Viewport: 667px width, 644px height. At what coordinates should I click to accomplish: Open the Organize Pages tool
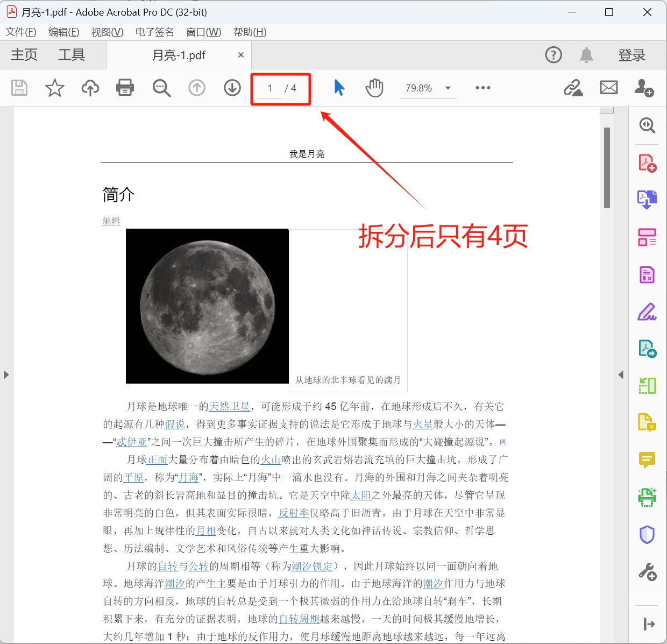pos(647,237)
